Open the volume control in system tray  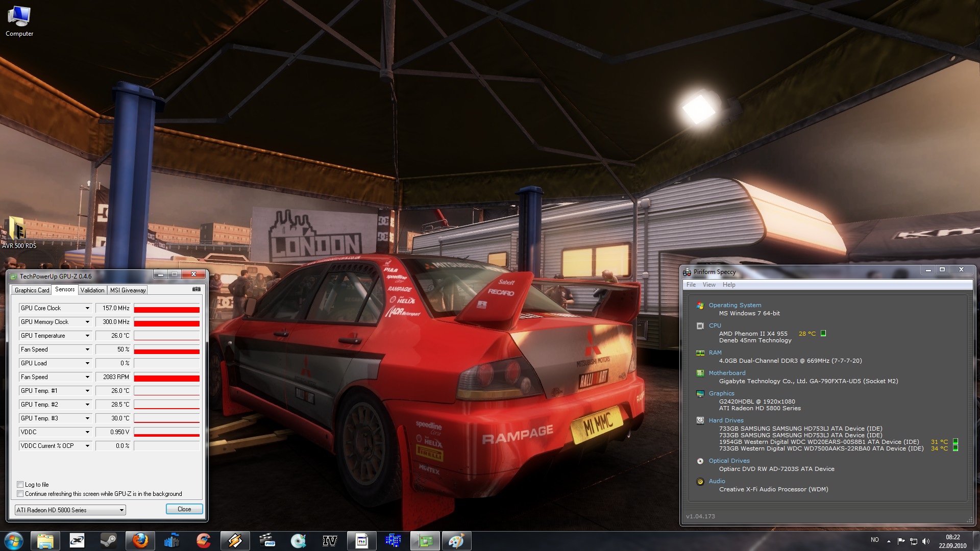(x=925, y=541)
